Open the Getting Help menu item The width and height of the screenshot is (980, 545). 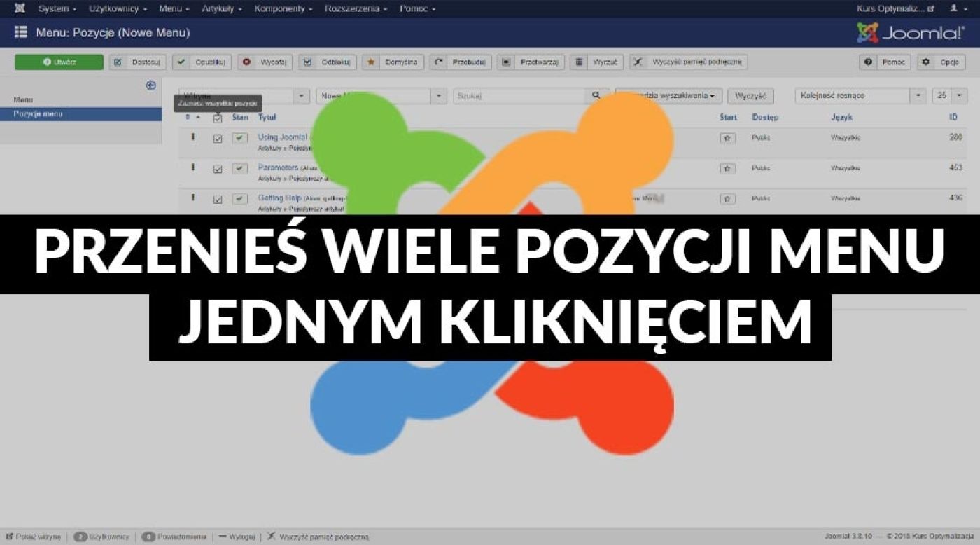tap(280, 198)
